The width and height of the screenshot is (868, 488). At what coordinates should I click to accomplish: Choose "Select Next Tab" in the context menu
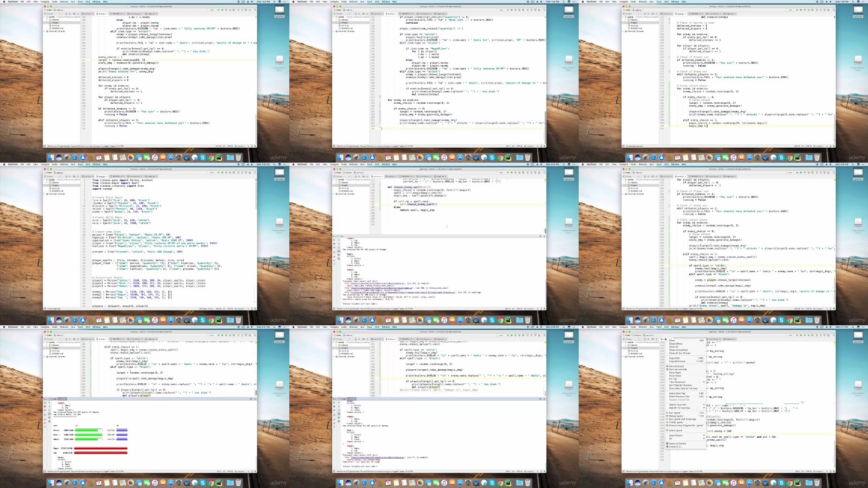[686, 393]
